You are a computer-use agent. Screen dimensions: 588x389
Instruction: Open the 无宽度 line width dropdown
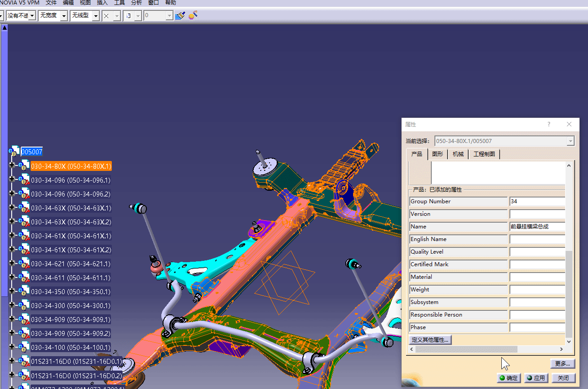tap(64, 16)
